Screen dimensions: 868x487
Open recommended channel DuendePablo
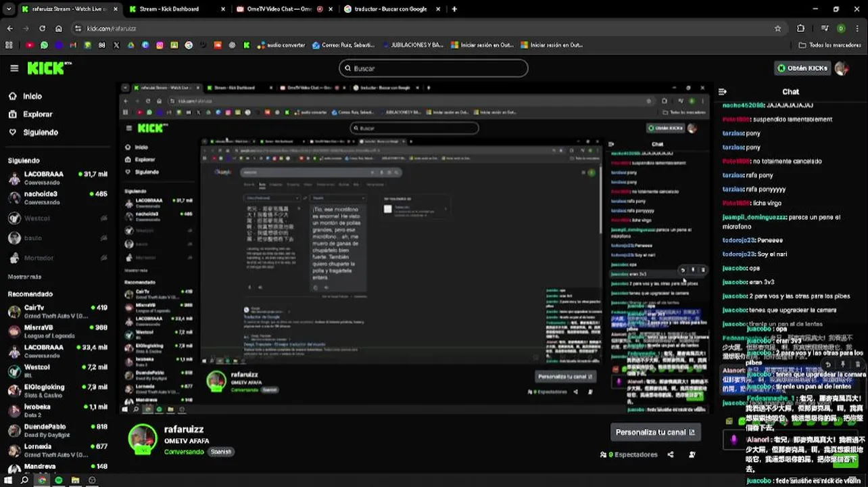[x=57, y=431]
